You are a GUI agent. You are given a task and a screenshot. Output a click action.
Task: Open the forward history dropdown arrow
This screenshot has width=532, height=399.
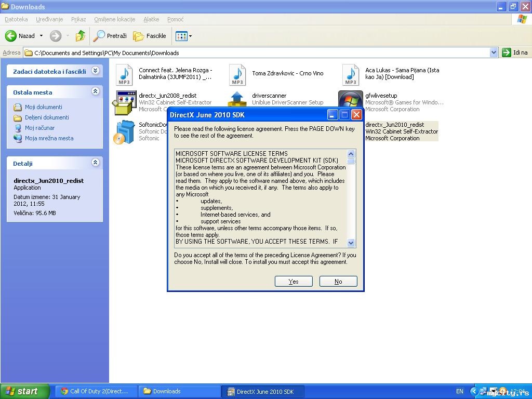[68, 36]
